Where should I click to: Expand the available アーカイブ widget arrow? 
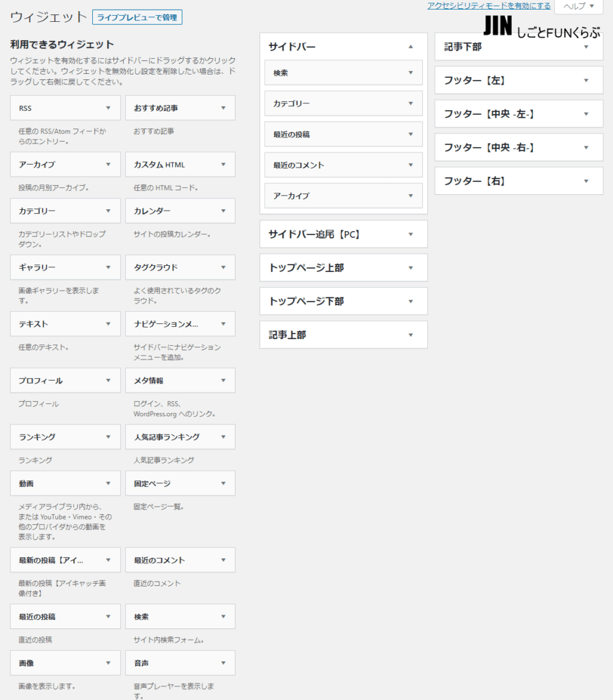coord(108,164)
